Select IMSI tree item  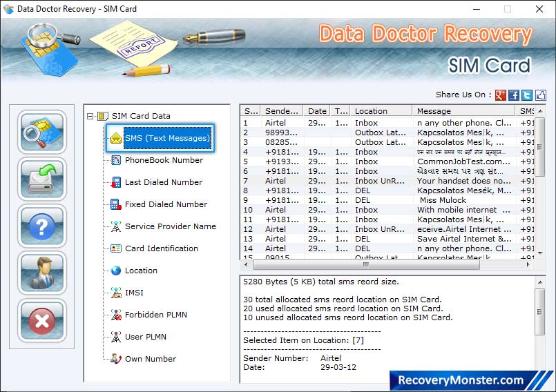pyautogui.click(x=134, y=293)
